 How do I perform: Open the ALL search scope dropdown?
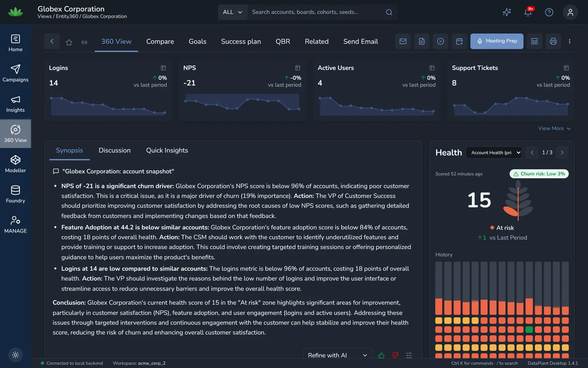tap(233, 12)
